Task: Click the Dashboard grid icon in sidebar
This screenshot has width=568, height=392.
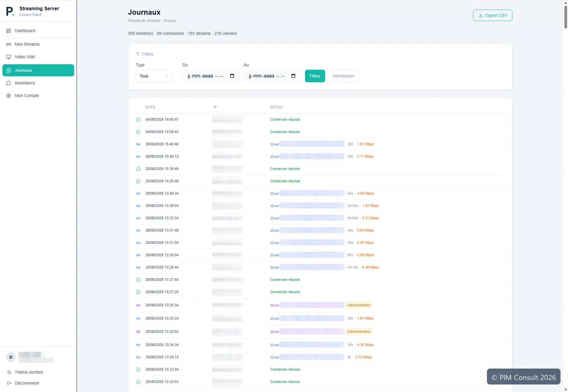Action: (x=9, y=31)
